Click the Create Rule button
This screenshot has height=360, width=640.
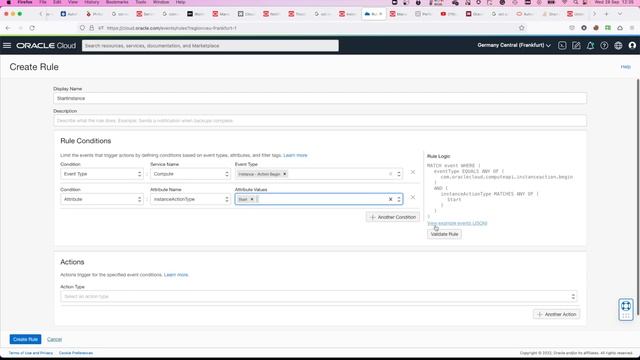[25, 339]
